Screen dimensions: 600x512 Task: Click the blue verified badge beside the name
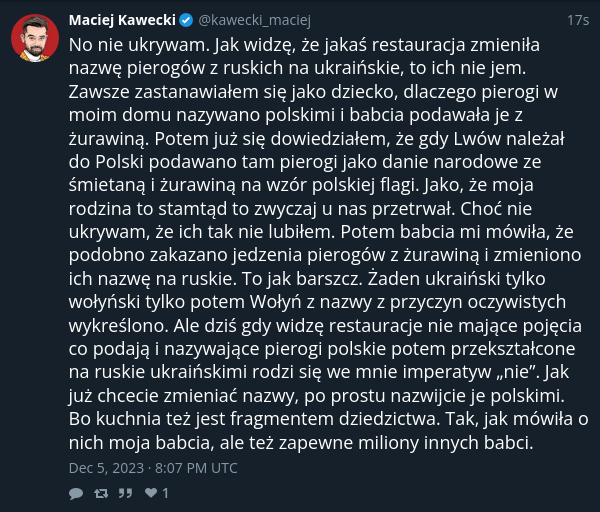[x=186, y=20]
